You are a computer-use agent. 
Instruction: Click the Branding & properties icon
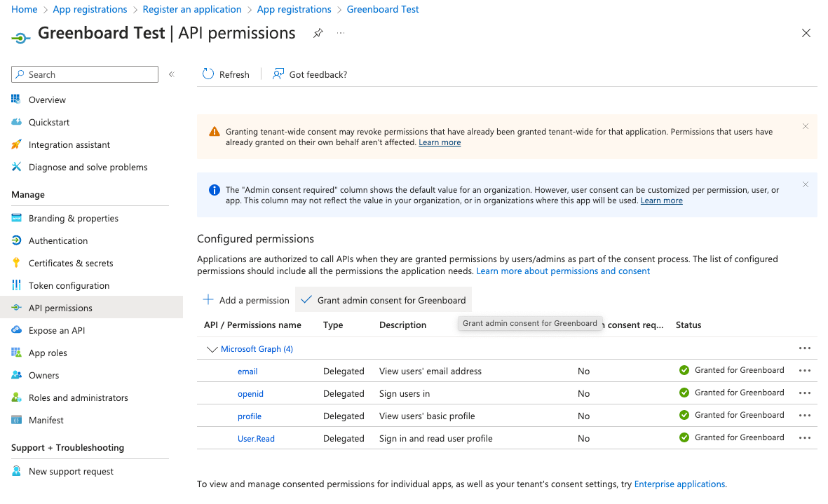[x=16, y=218]
